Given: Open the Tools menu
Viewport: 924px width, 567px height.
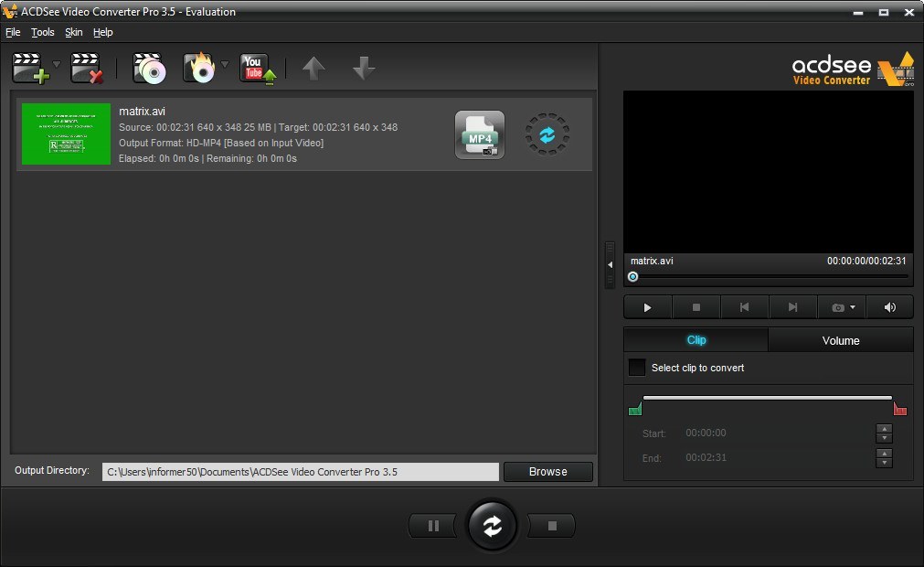Looking at the screenshot, I should (42, 32).
